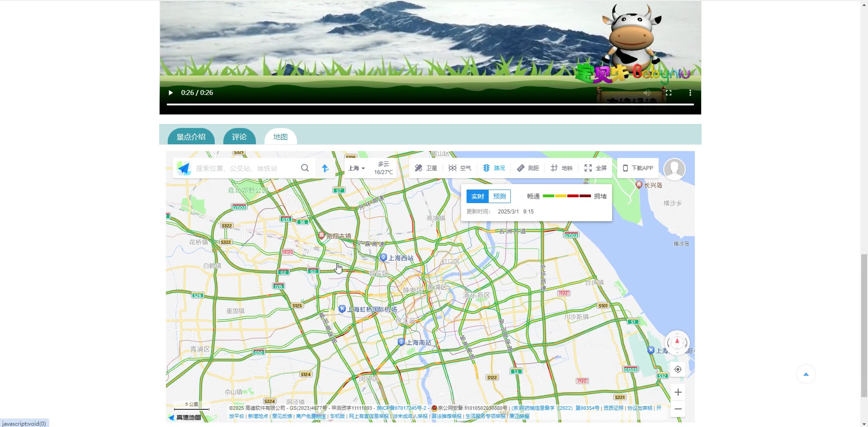868x427 pixels.
Task: Open the 网上有害信息举报 link
Action: click(x=369, y=416)
